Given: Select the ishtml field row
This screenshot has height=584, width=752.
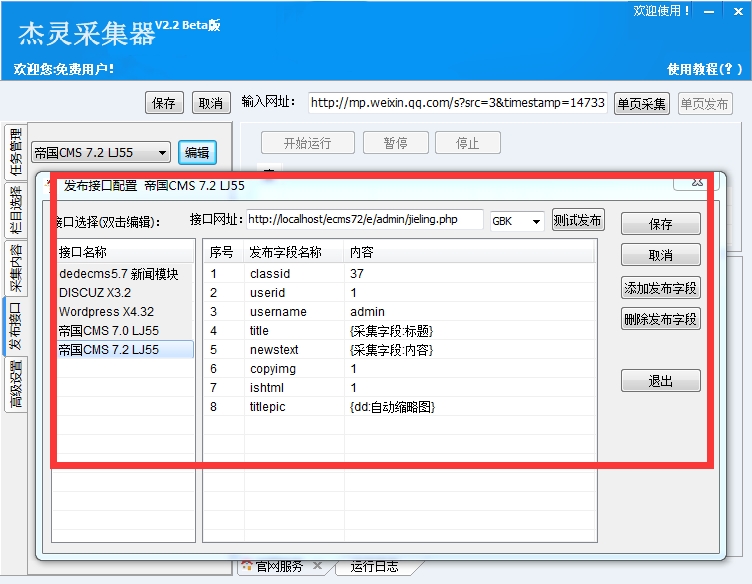Looking at the screenshot, I should coord(400,387).
